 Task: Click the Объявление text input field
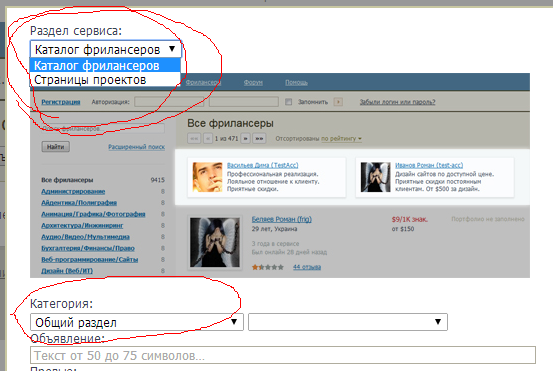point(283,355)
